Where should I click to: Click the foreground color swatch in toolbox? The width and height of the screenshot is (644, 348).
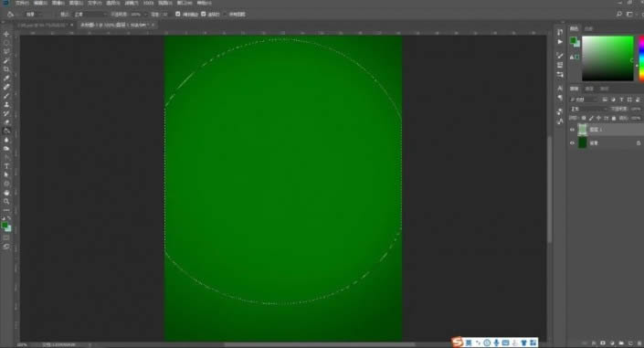pyautogui.click(x=5, y=226)
